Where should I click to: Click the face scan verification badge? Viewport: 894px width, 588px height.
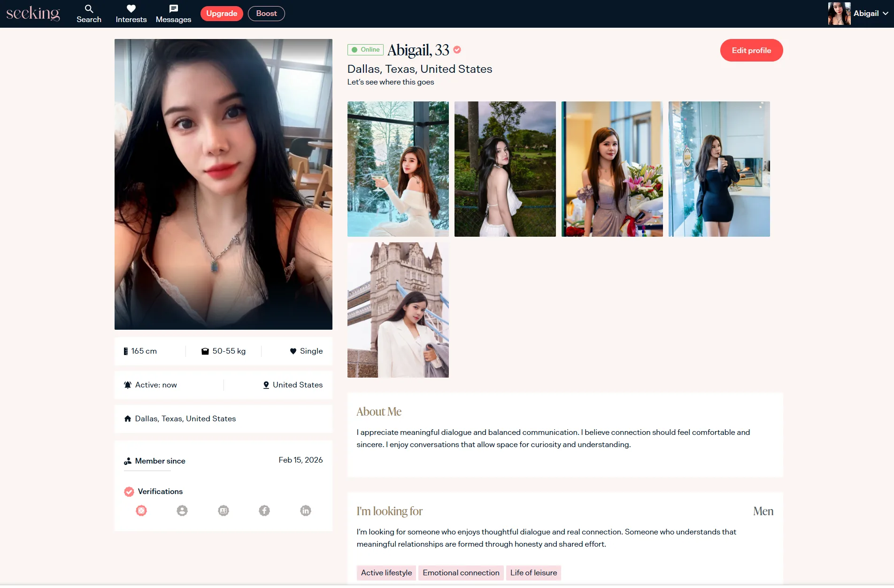(141, 511)
